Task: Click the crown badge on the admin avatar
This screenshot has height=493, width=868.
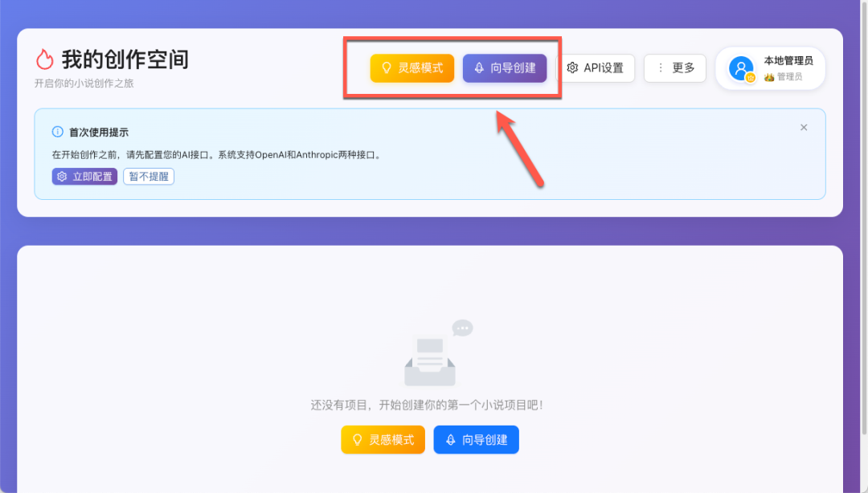Action: click(749, 78)
